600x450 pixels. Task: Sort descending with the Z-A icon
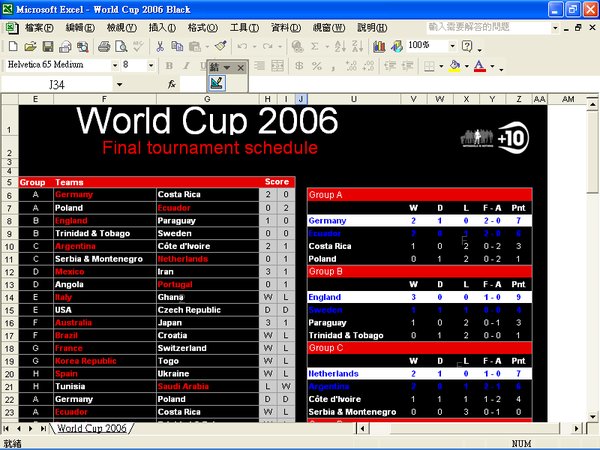[x=357, y=46]
